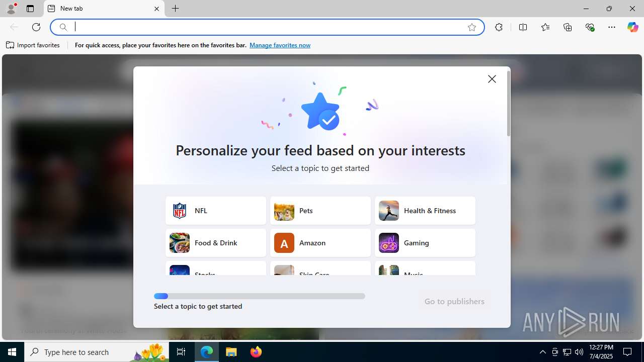Open the notification center
644x362 pixels.
click(x=627, y=352)
